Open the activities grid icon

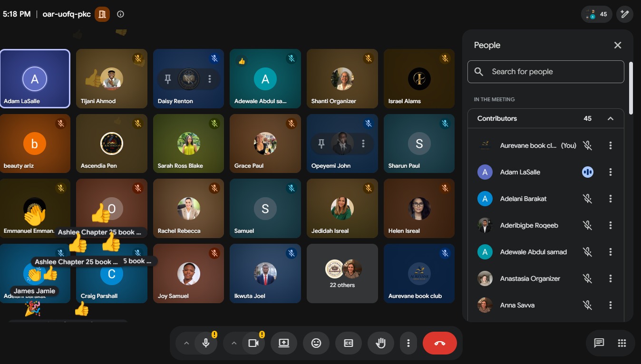(622, 343)
